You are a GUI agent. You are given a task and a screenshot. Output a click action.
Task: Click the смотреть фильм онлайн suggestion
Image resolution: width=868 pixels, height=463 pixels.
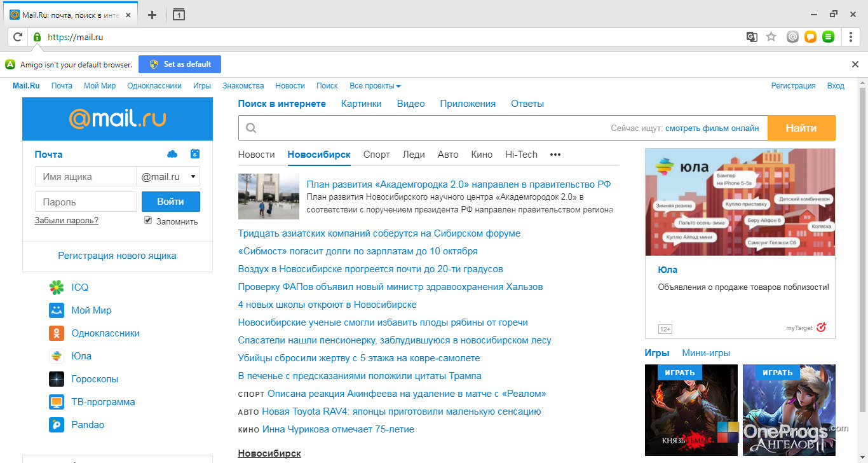pos(712,128)
